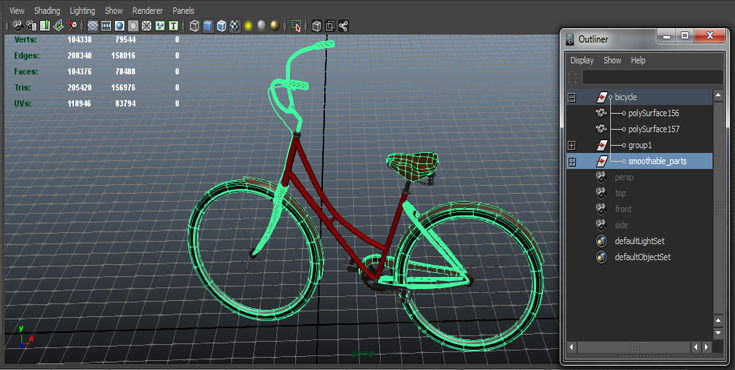Enable Textured display checker sphere
This screenshot has width=735, height=370.
coord(235,26)
